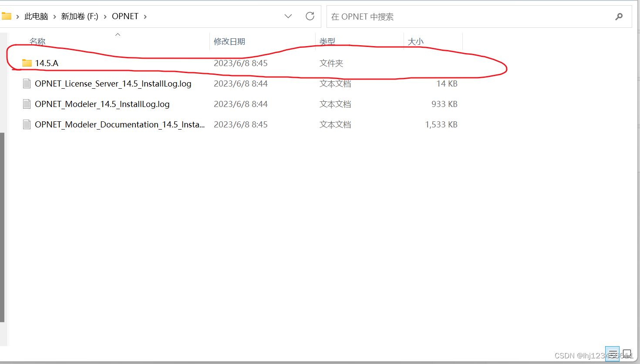This screenshot has height=364, width=640.
Task: Click the OPNET_Modeler_Documentation log document icon
Action: tap(26, 124)
